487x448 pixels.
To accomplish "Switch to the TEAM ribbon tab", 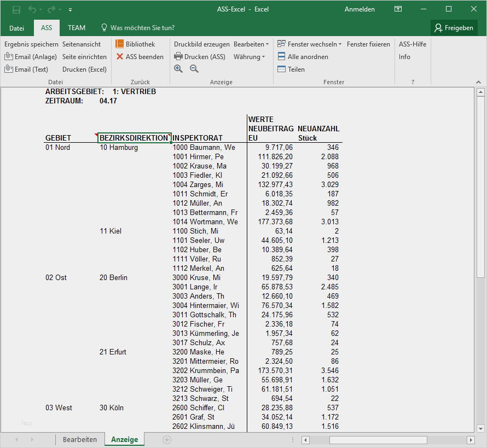I will (x=76, y=27).
